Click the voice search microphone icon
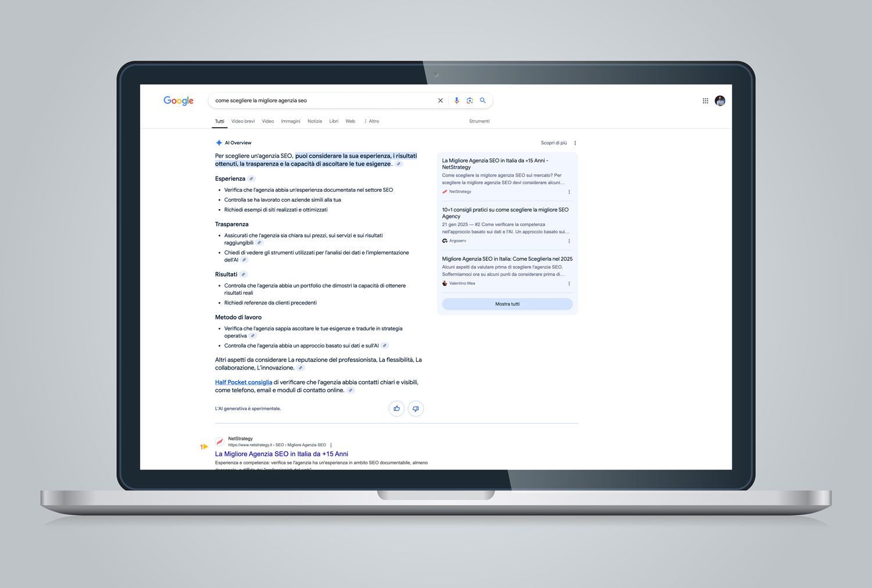Screen dimensions: 872x588 point(456,101)
